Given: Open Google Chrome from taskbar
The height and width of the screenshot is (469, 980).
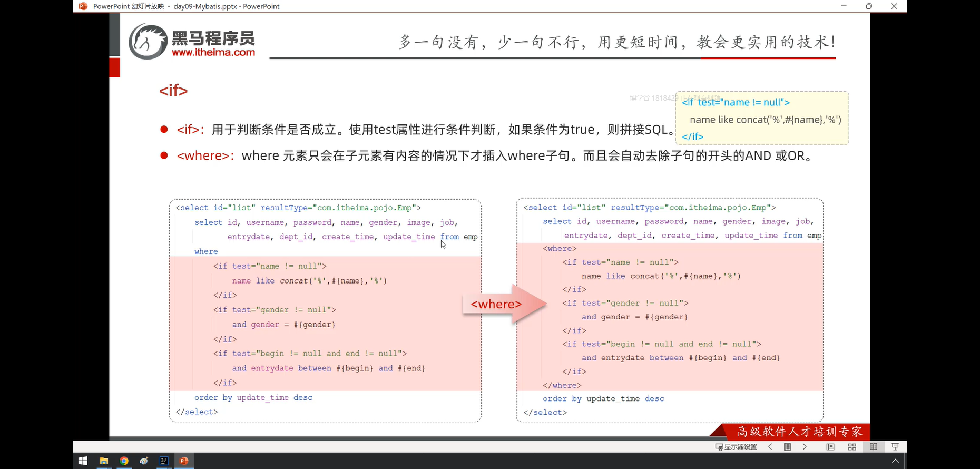Looking at the screenshot, I should (x=124, y=461).
